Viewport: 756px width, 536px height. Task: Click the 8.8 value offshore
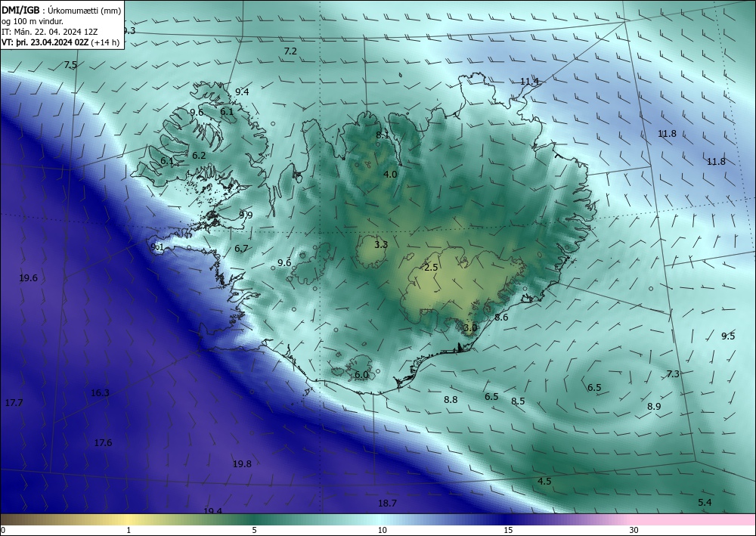451,400
